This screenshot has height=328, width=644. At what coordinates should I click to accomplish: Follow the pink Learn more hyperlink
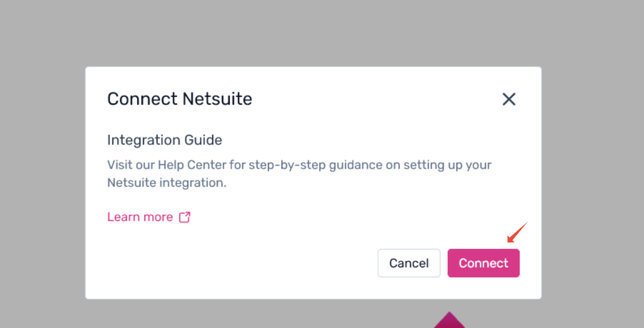coord(140,217)
